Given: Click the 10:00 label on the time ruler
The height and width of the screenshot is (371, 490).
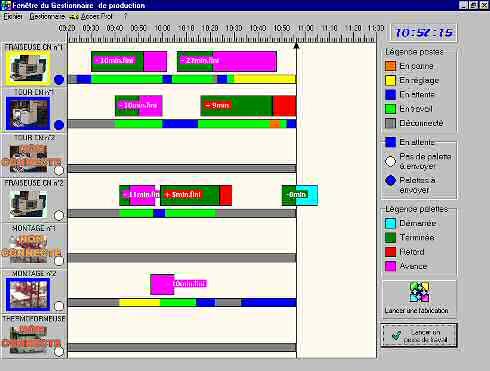Looking at the screenshot, I should [163, 28].
